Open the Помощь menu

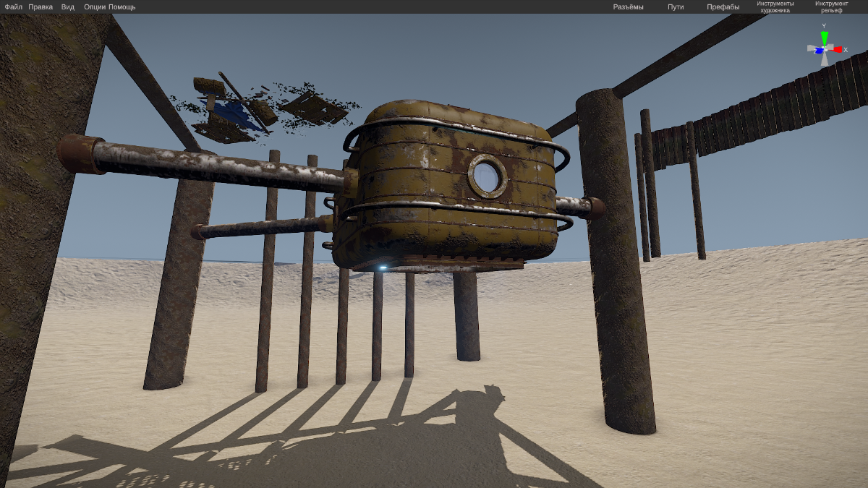(x=122, y=7)
